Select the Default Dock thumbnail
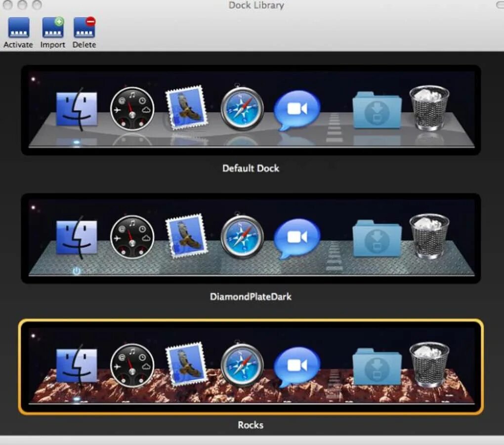The width and height of the screenshot is (504, 445). point(251,110)
